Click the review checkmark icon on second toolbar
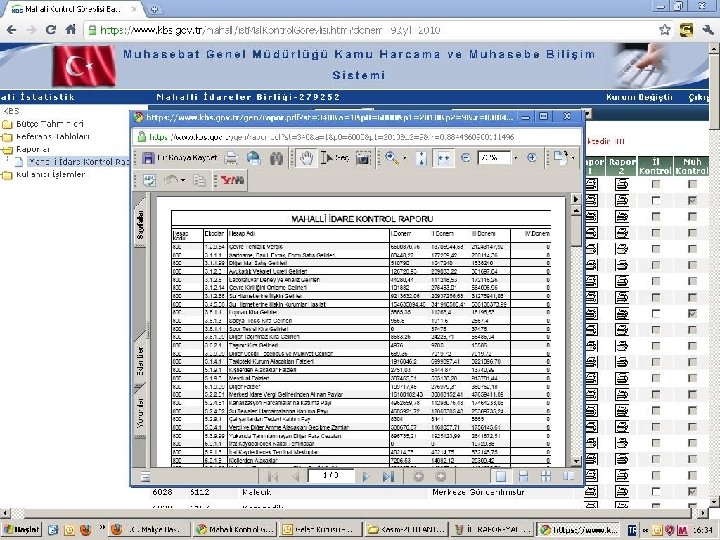 [x=149, y=180]
